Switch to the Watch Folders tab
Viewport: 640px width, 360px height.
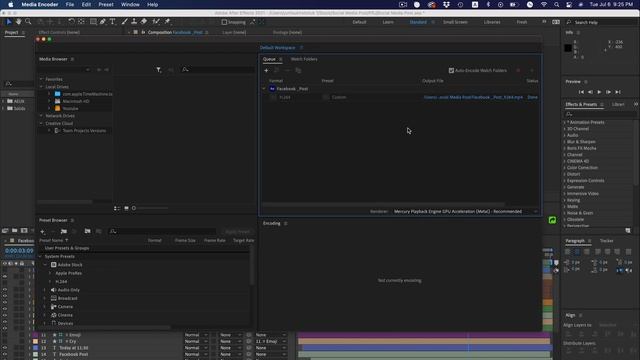click(304, 59)
